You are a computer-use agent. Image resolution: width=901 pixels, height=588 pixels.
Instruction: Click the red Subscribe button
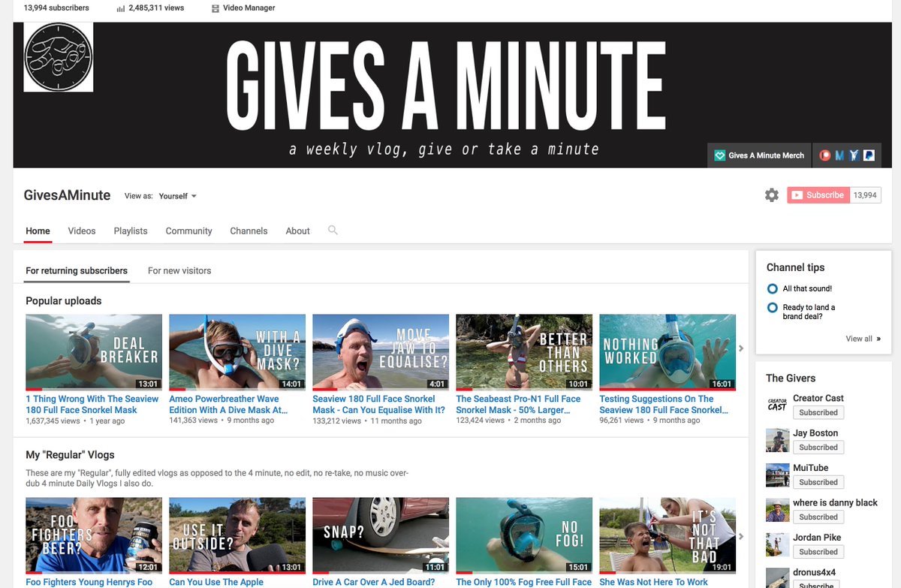click(818, 195)
